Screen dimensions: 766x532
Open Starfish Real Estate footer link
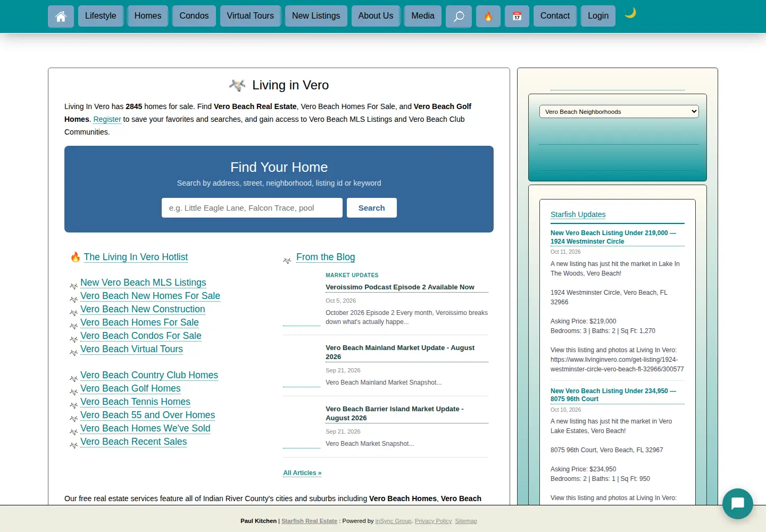tap(309, 521)
